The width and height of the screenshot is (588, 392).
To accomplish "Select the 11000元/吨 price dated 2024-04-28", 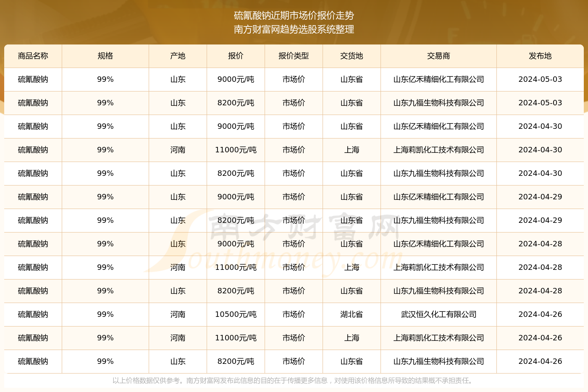I will tap(236, 267).
